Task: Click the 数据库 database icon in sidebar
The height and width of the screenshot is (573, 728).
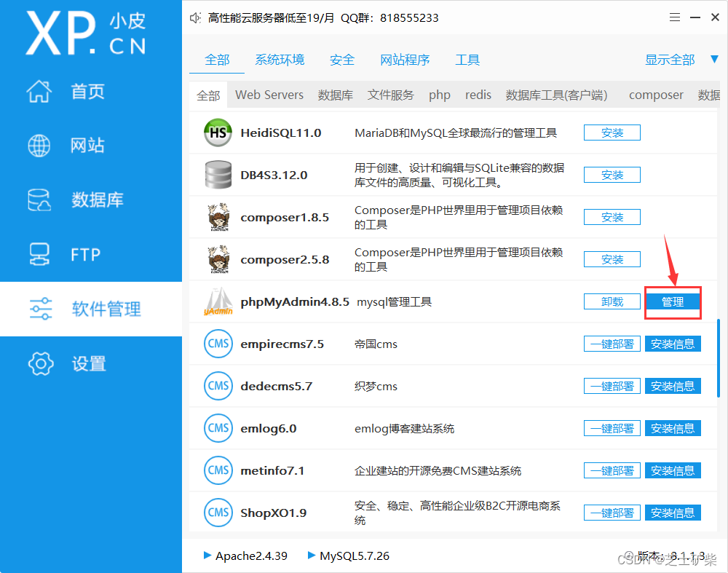Action: click(39, 200)
